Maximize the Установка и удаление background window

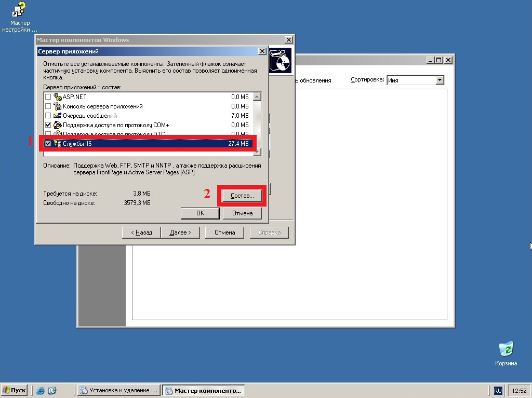439,60
